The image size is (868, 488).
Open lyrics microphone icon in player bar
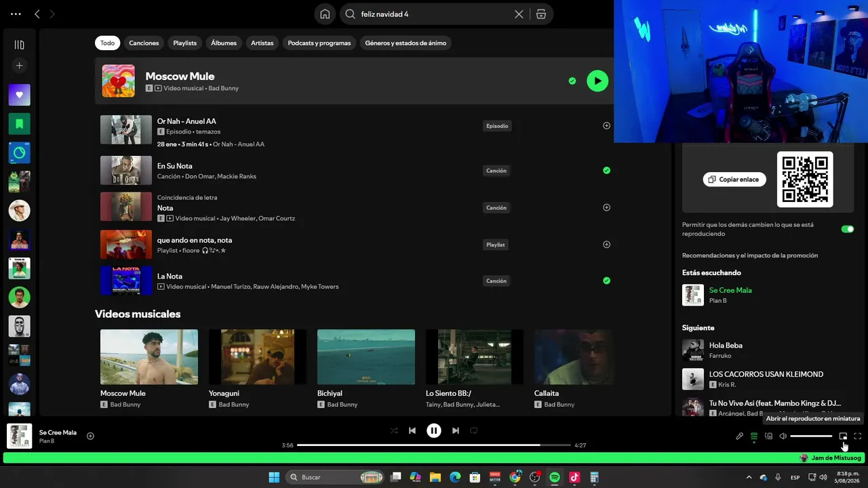point(739,436)
